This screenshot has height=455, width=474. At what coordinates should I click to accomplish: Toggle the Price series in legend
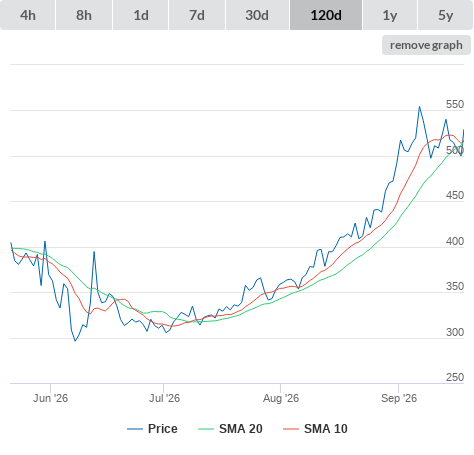[x=152, y=429]
